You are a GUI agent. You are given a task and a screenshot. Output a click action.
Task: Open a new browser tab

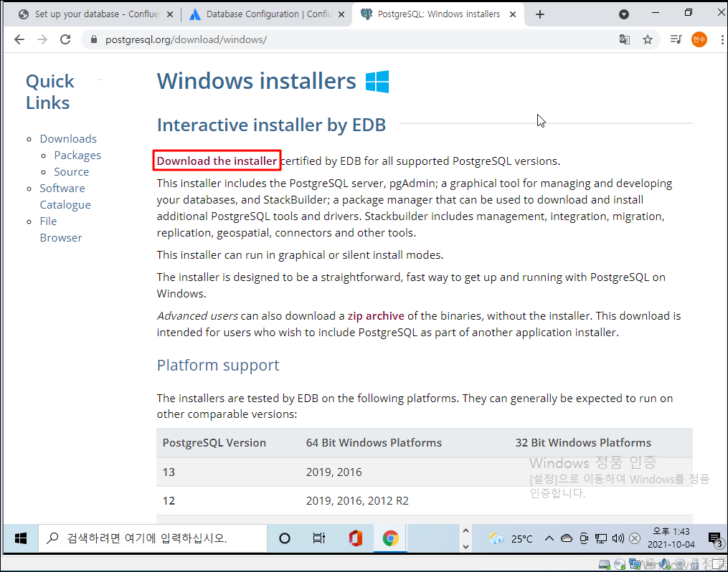click(539, 14)
